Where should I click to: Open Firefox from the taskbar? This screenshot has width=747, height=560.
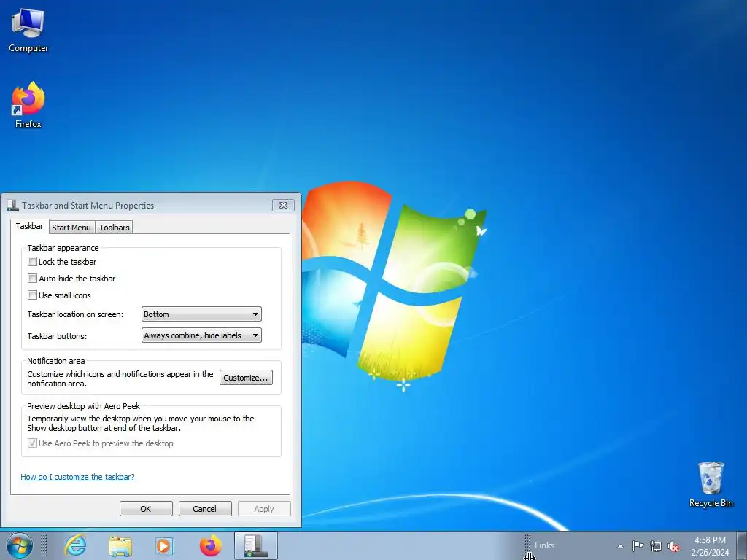point(210,545)
